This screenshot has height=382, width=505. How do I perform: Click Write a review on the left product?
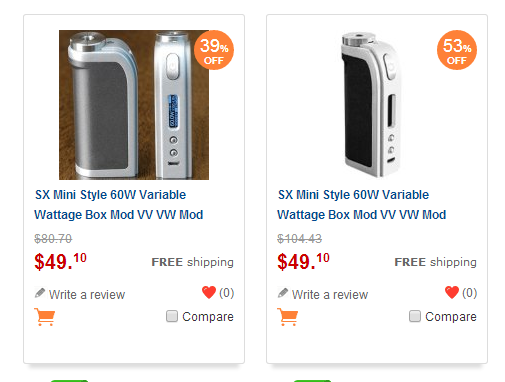pyautogui.click(x=87, y=295)
